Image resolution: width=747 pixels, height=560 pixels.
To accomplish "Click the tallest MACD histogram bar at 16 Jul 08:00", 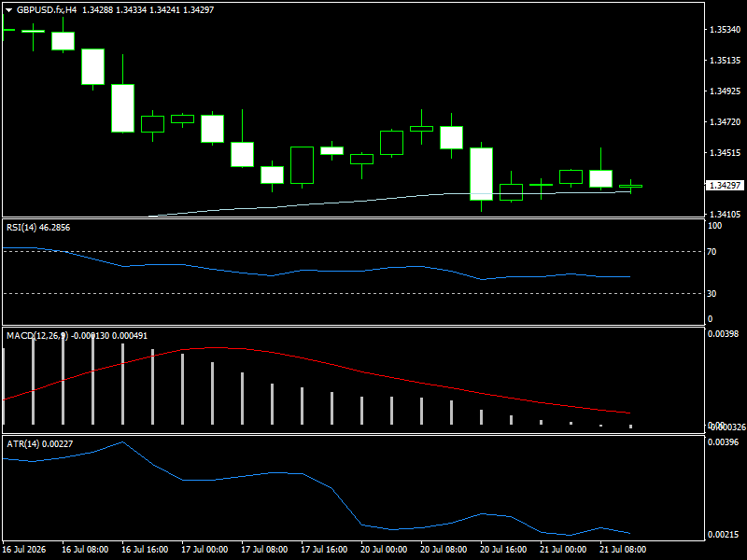I will click(x=63, y=380).
